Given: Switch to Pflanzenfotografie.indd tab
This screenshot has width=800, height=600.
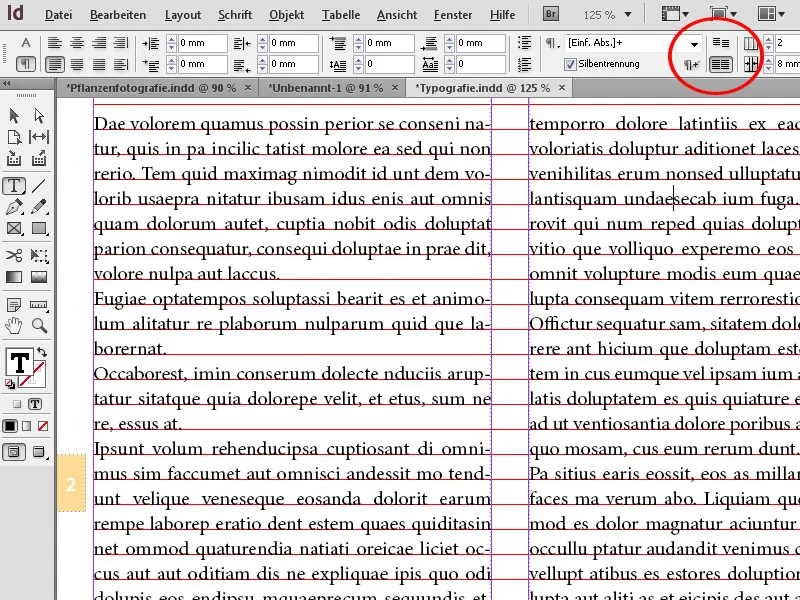Looking at the screenshot, I should point(153,88).
